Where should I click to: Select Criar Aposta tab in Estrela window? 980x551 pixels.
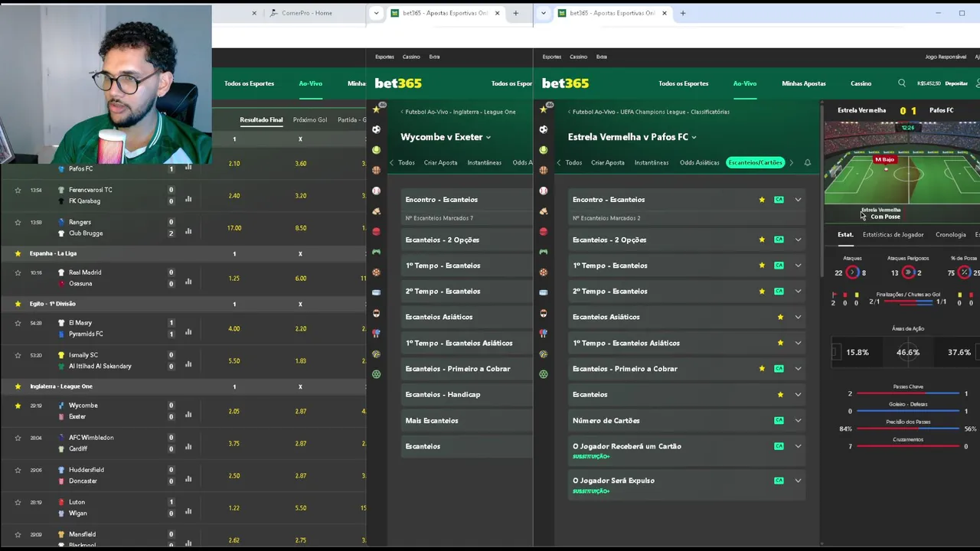[x=608, y=162]
